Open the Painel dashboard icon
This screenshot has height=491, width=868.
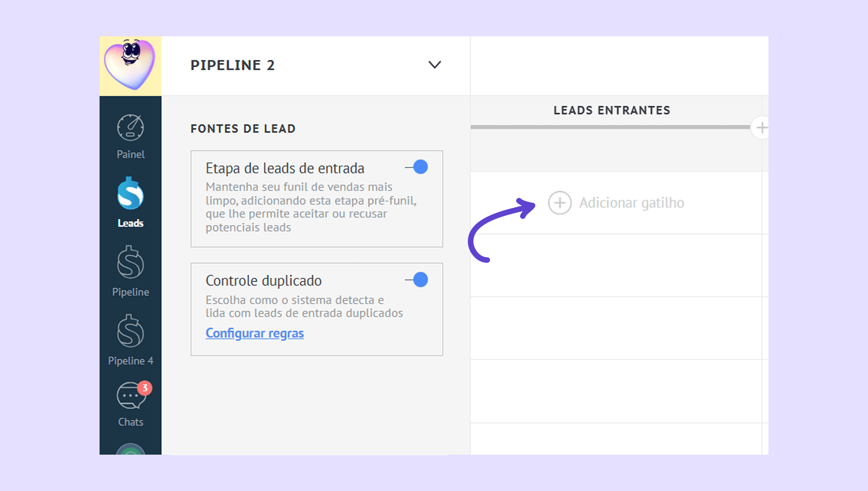(130, 128)
